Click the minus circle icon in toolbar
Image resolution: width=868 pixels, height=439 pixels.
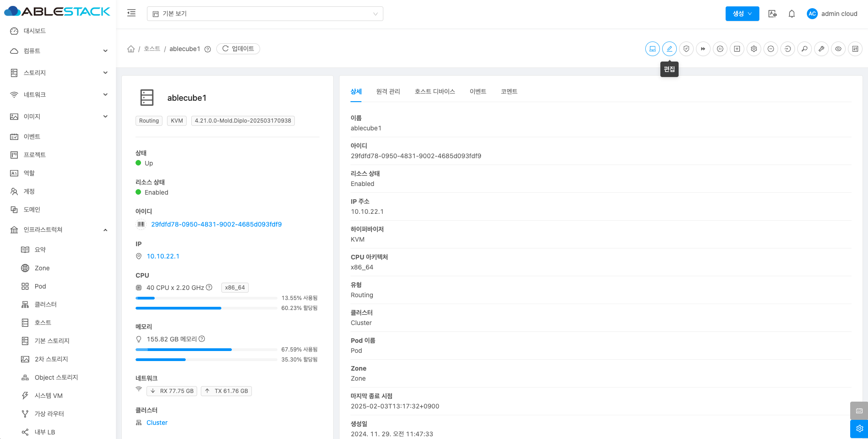point(770,49)
